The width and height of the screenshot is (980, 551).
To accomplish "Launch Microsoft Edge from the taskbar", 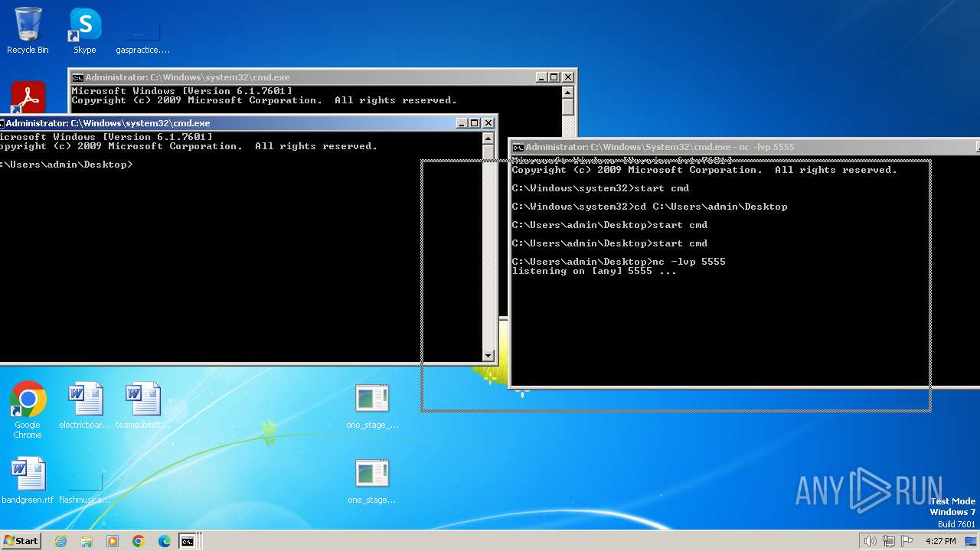I will pos(164,541).
